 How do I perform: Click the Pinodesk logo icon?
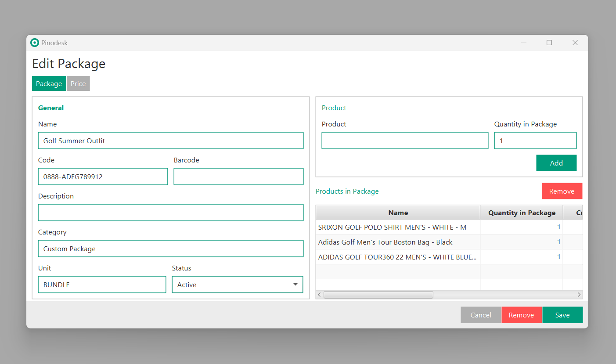tap(35, 43)
